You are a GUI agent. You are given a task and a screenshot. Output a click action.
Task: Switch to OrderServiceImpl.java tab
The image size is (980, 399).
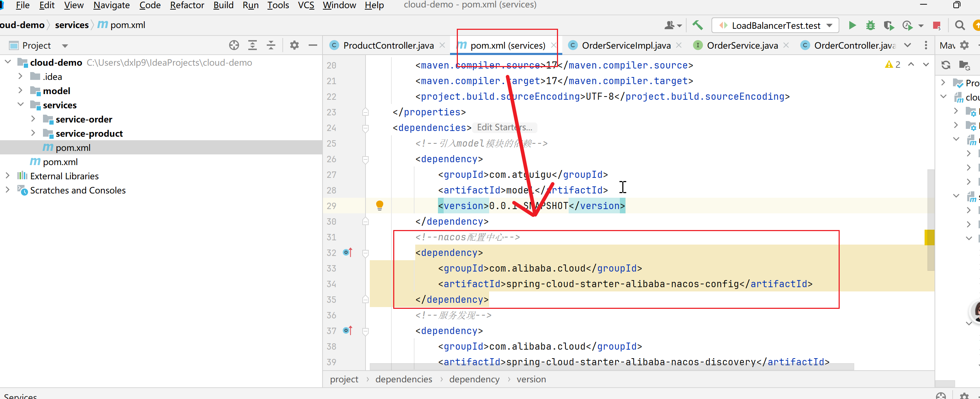(626, 45)
